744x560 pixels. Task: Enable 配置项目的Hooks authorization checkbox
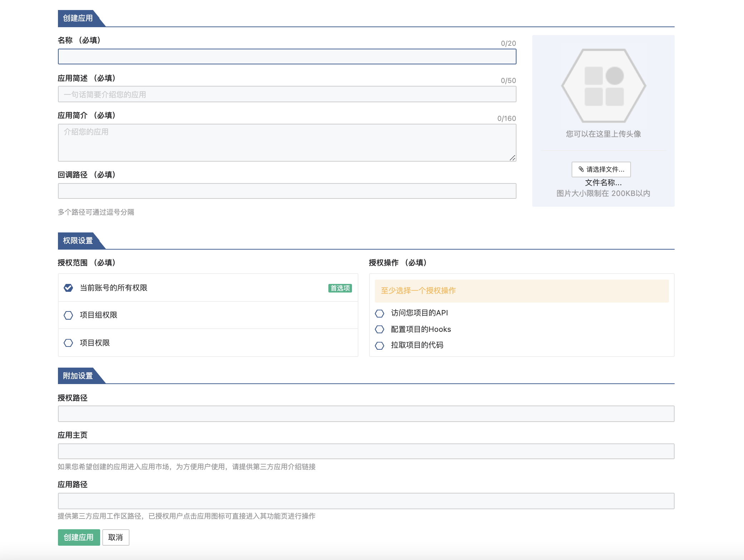click(x=380, y=329)
